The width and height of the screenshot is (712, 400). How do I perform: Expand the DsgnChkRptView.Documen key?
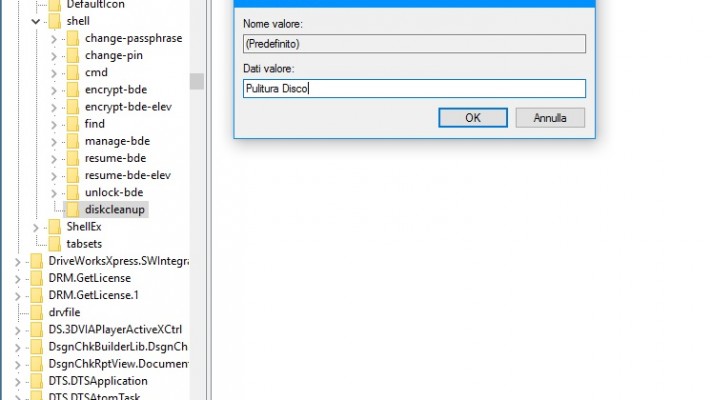[18, 365]
